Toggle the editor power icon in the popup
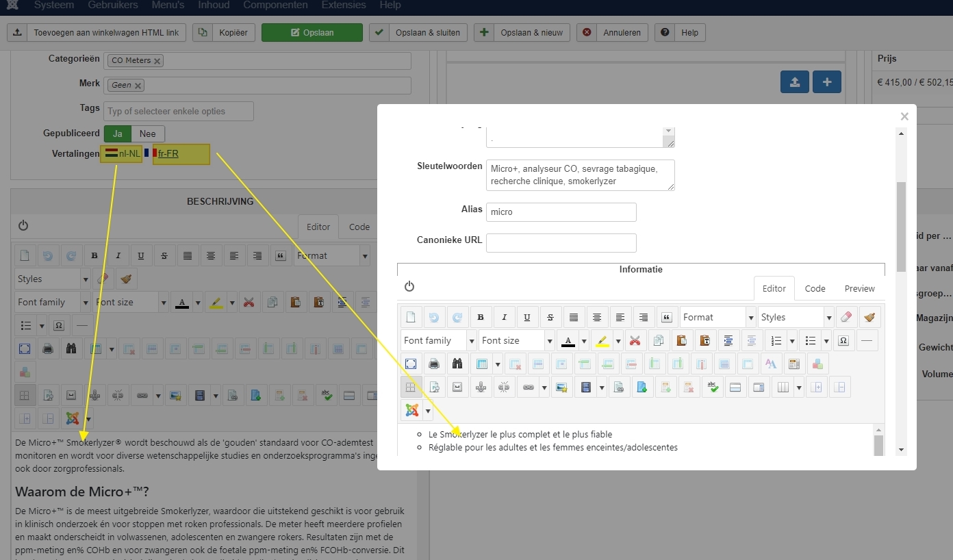This screenshot has width=953, height=560. pyautogui.click(x=409, y=286)
